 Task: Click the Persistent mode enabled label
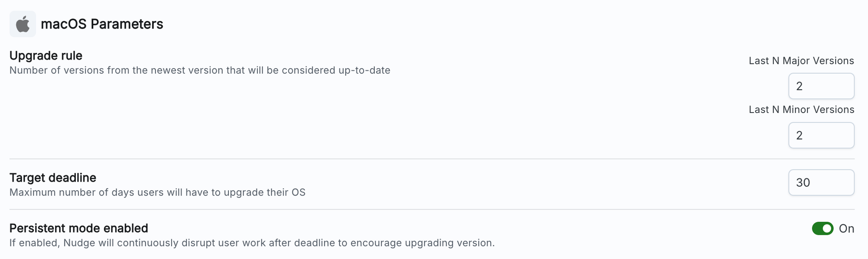click(x=79, y=228)
